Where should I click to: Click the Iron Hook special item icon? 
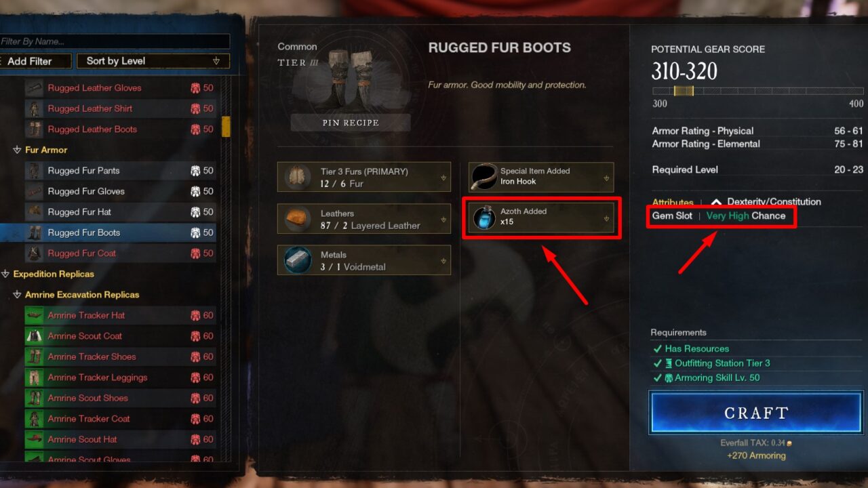pyautogui.click(x=484, y=177)
